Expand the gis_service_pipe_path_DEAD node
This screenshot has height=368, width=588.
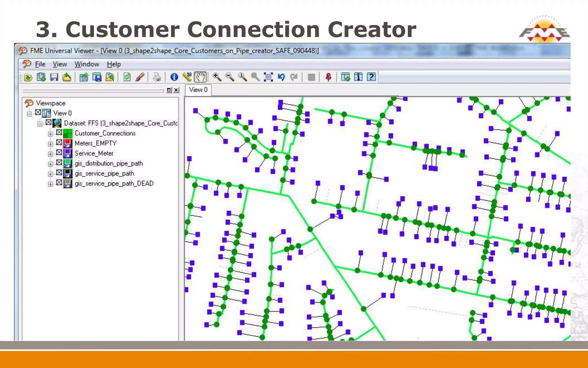tap(51, 184)
